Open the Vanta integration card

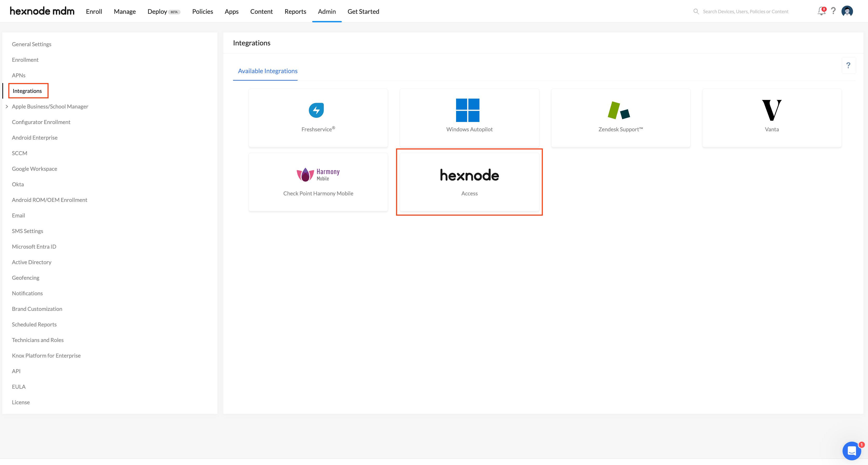pyautogui.click(x=772, y=118)
